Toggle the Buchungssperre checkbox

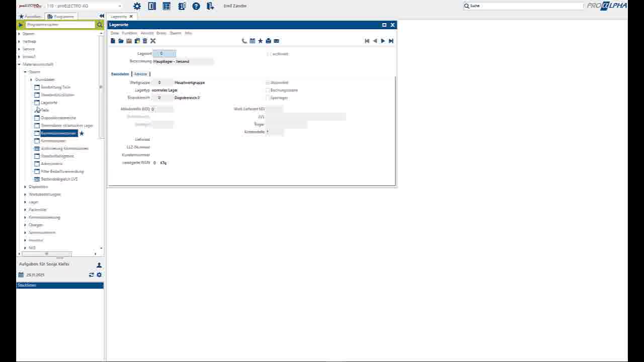coord(268,90)
